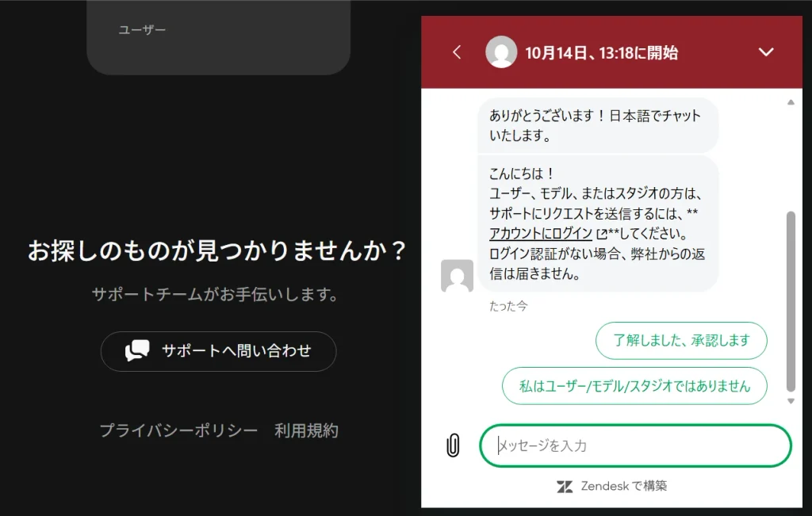Open the アカウントにログイン link

541,233
